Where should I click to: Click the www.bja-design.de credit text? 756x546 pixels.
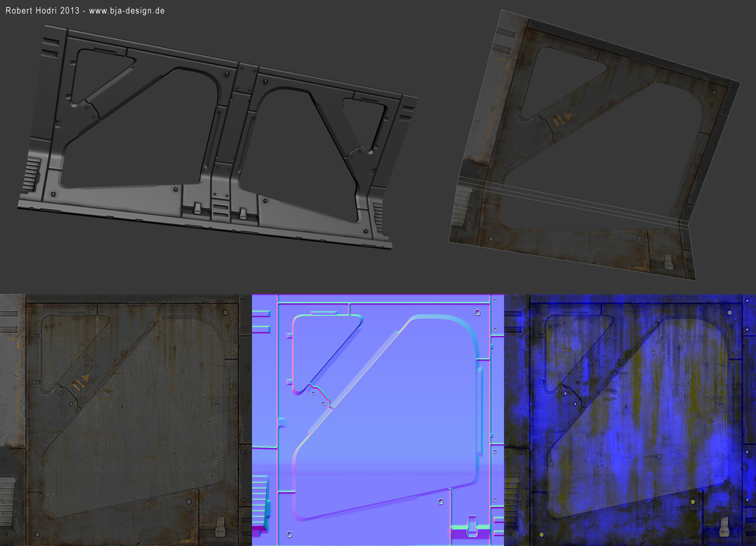126,11
